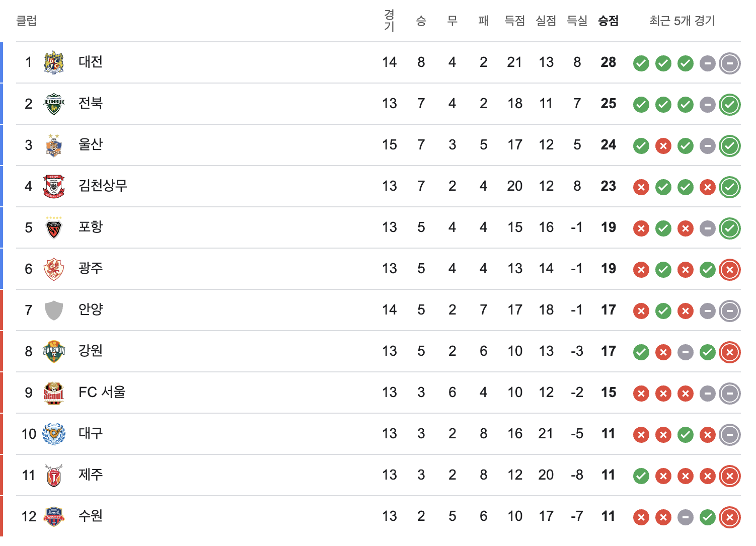Click the Jeonbuk club crest icon

pyautogui.click(x=54, y=104)
